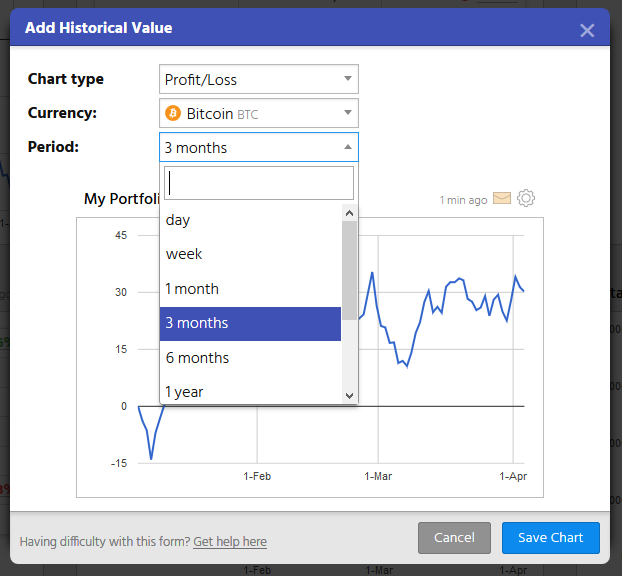Select '1 year' period option

point(250,392)
